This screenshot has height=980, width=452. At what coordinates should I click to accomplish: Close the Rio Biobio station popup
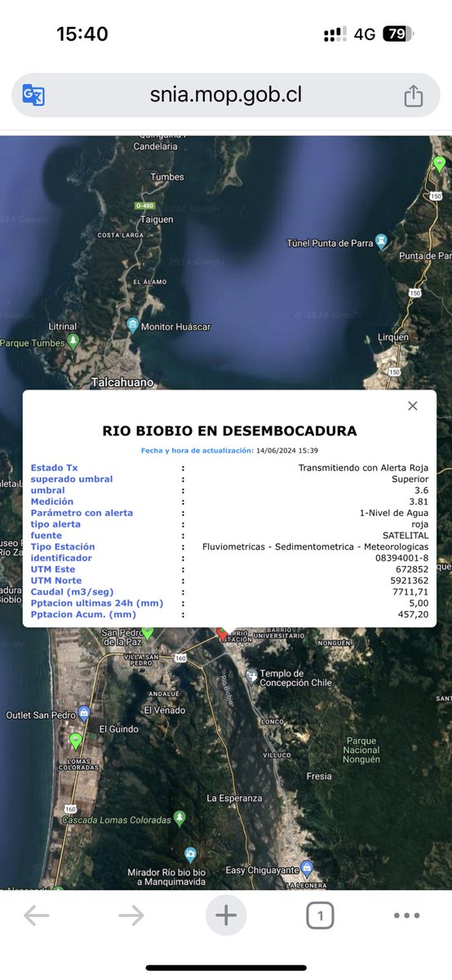pyautogui.click(x=413, y=406)
